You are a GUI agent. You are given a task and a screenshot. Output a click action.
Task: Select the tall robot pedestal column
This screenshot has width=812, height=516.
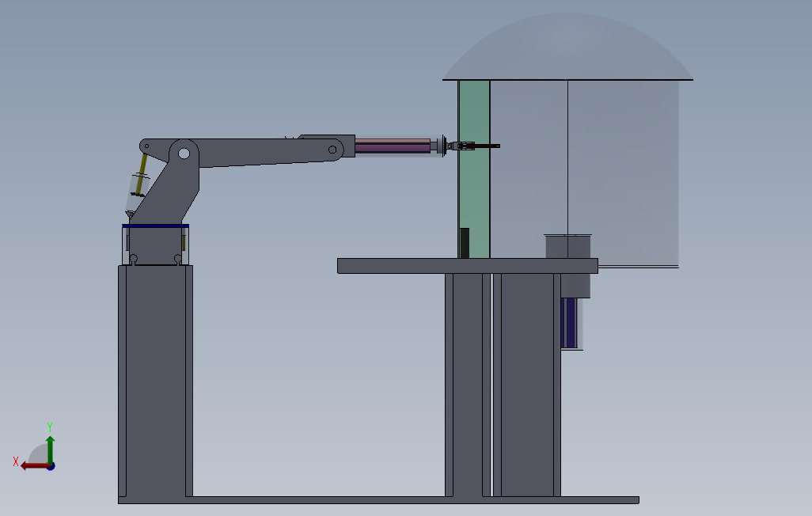coord(155,381)
